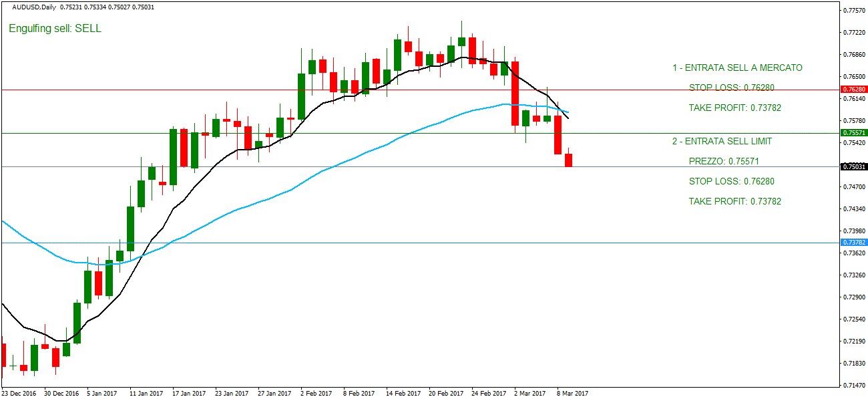Viewport: 868px width, 401px height.
Task: Click the 0.75420 price axis label
Action: pos(854,142)
